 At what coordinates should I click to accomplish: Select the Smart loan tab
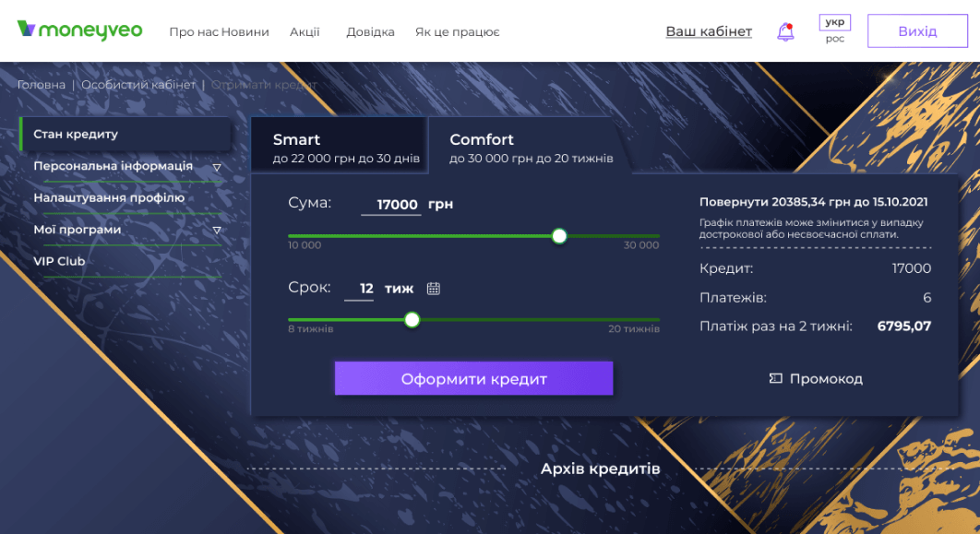[340, 146]
